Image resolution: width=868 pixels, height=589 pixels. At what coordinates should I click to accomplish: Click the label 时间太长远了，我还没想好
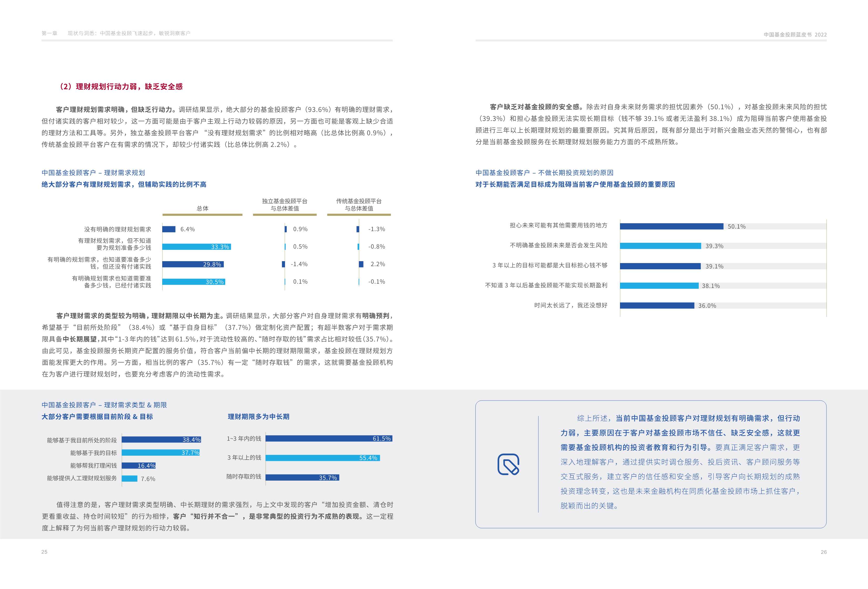coord(571,305)
